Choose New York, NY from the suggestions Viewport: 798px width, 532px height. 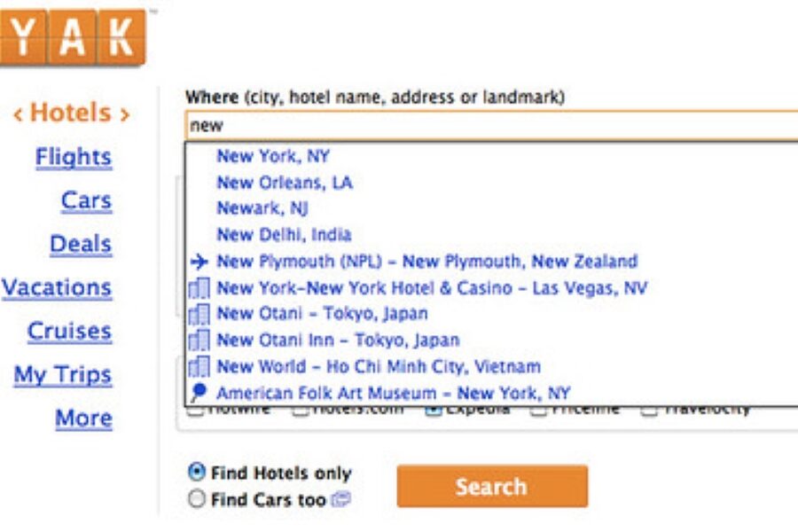click(273, 156)
